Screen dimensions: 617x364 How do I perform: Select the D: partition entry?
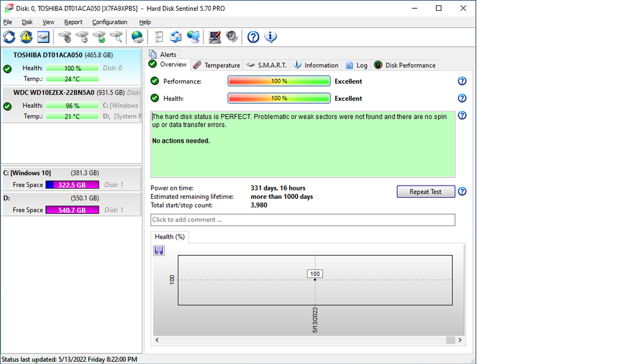tap(71, 204)
